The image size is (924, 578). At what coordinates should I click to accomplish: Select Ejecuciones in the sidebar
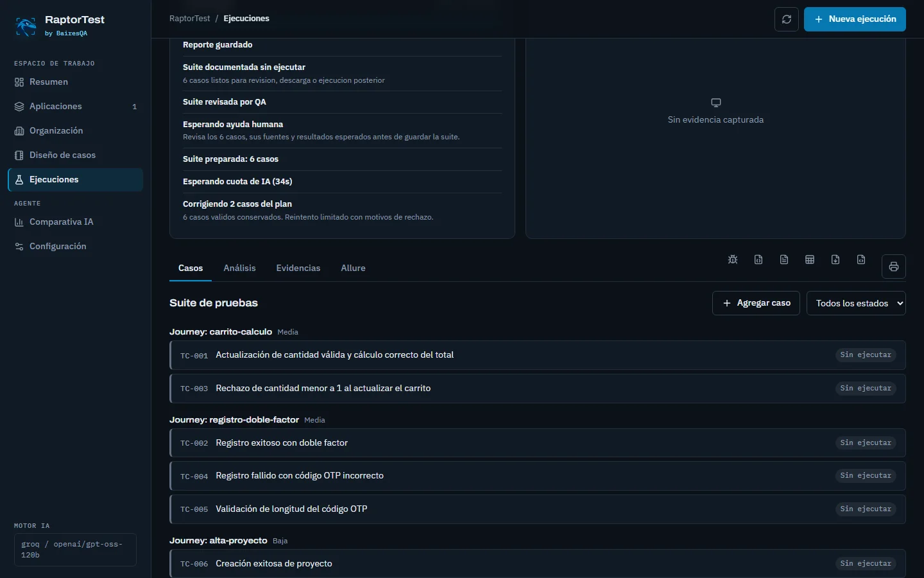pyautogui.click(x=75, y=180)
